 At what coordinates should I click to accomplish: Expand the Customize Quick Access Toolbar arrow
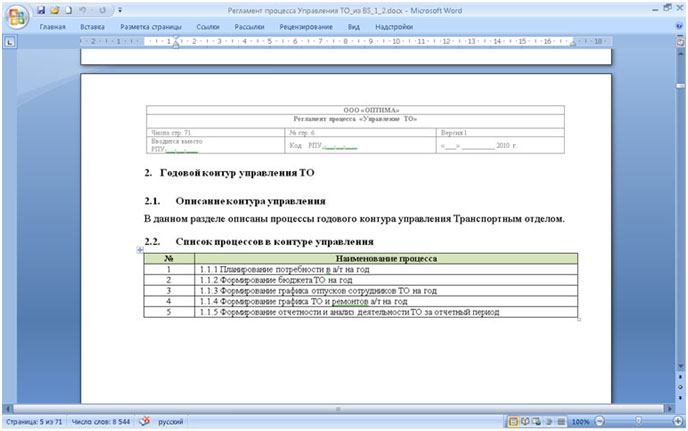(118, 10)
